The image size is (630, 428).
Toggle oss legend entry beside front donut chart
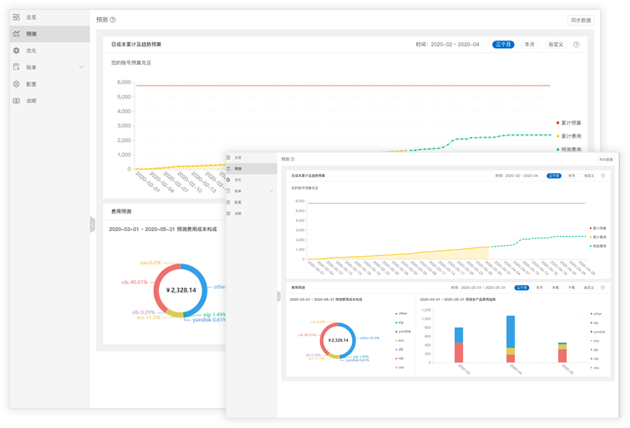[400, 367]
